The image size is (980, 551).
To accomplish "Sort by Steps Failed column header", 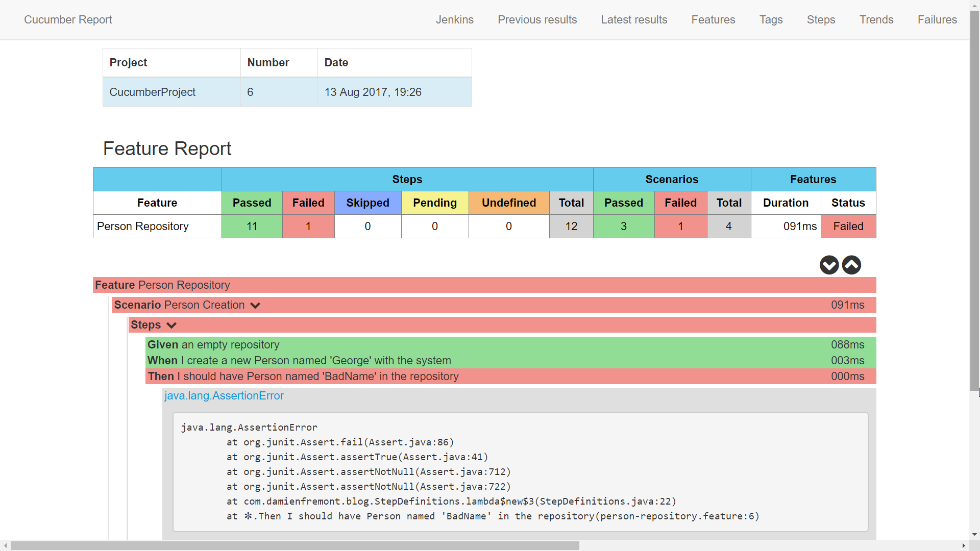I will coord(308,203).
